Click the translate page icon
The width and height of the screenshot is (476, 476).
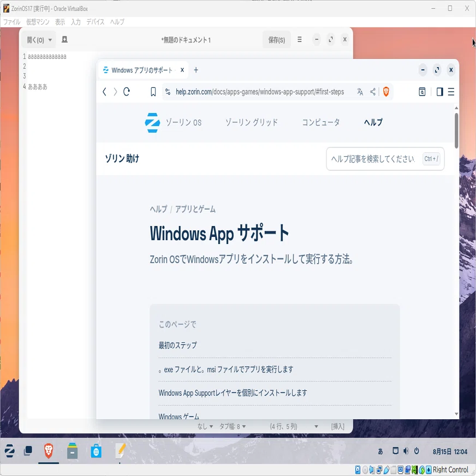click(x=360, y=92)
